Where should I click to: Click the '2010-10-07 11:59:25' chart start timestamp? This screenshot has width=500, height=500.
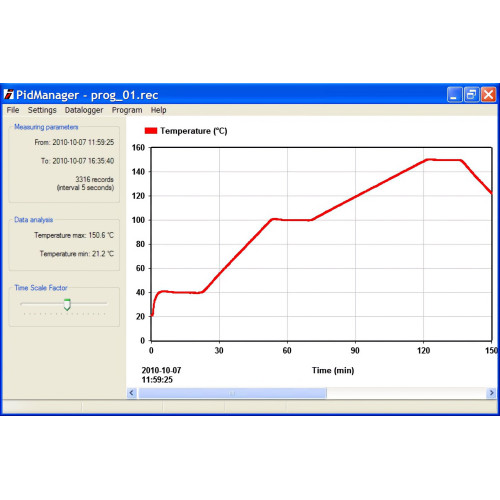click(161, 375)
